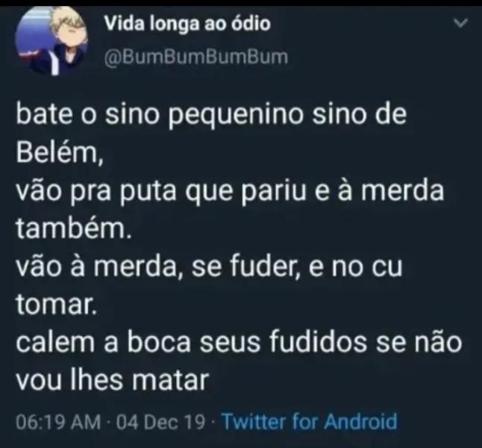The height and width of the screenshot is (448, 482).
Task: Open the "Vida longa ao ódio" profile name
Action: point(187,25)
